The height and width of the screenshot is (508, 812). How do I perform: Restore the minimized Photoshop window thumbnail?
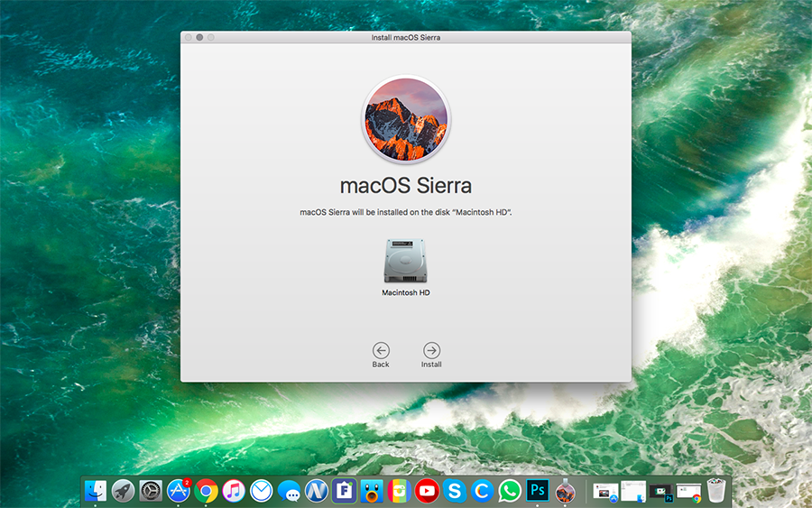coord(661,492)
